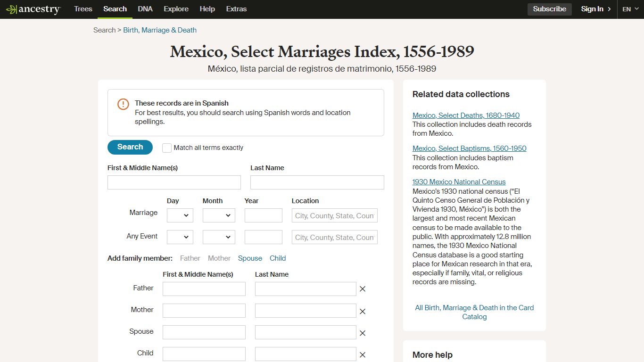Enable Match all terms exactly checkbox
The image size is (644, 362).
tap(167, 148)
